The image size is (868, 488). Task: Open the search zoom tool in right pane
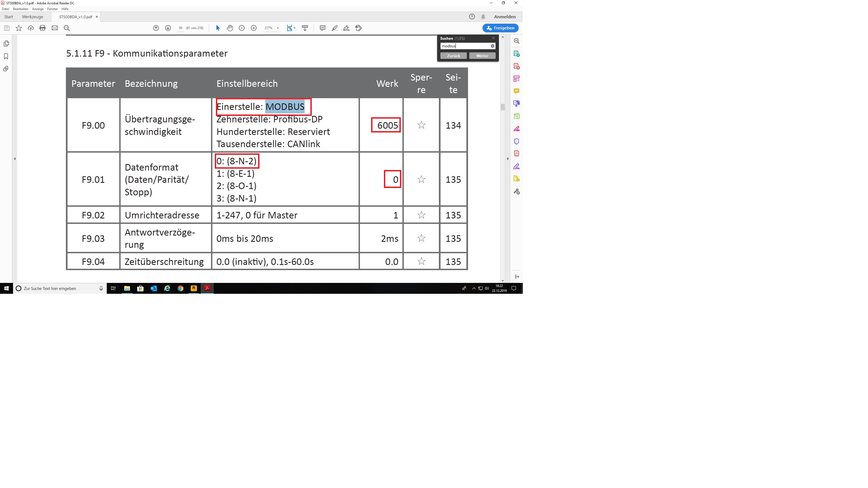pyautogui.click(x=516, y=41)
